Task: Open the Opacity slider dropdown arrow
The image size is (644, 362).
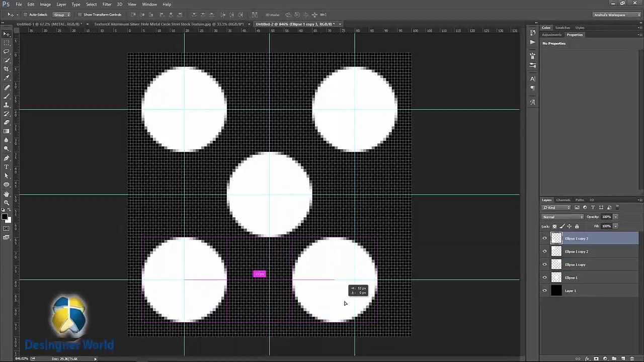Action: (x=615, y=217)
